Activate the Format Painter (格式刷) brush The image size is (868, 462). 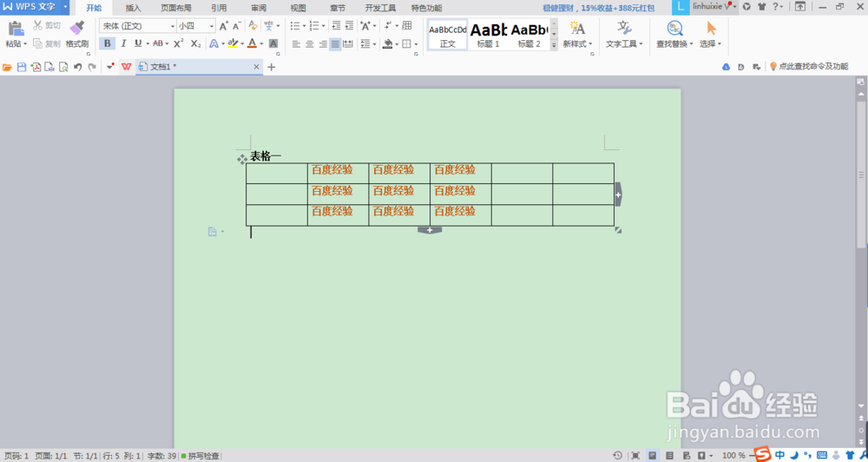(x=77, y=35)
